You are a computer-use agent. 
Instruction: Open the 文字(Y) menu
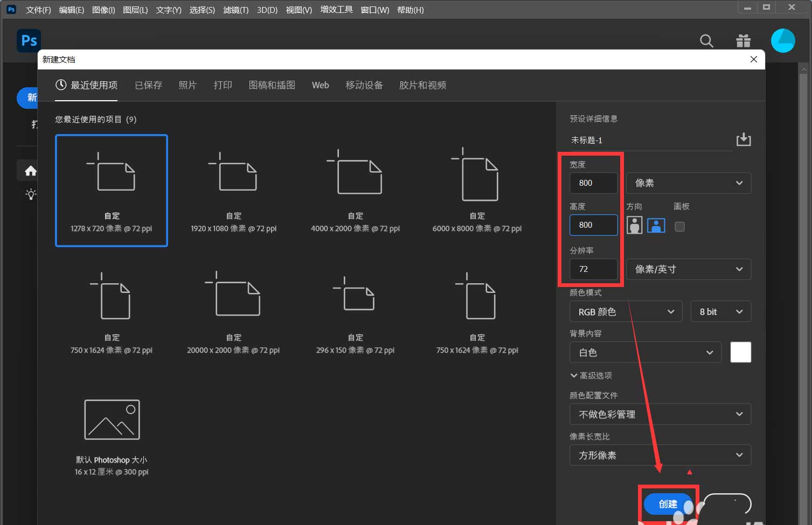169,10
